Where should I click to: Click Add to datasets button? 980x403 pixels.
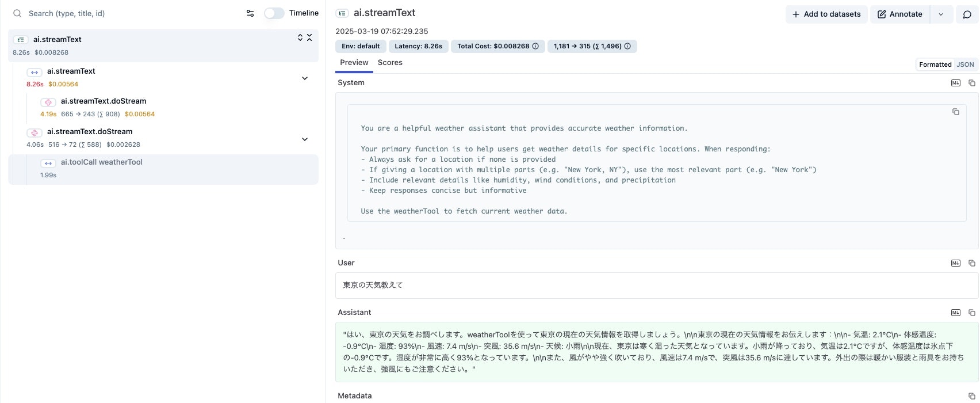[826, 14]
